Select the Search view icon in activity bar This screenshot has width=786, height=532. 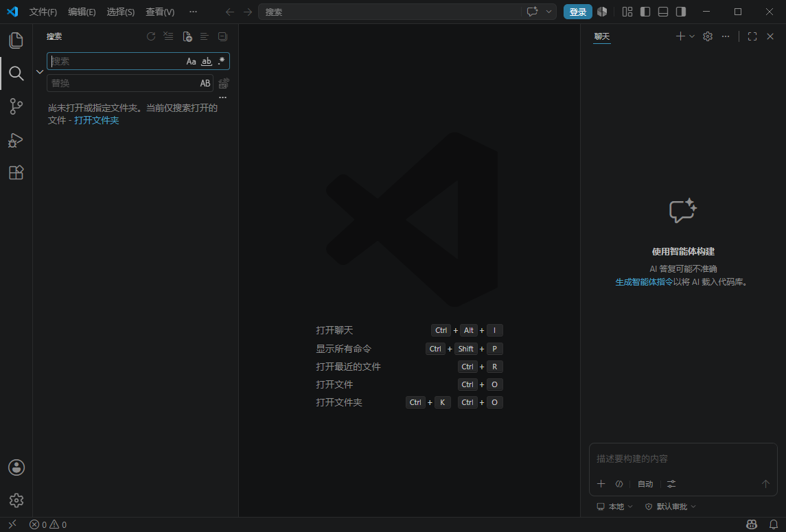pos(16,73)
